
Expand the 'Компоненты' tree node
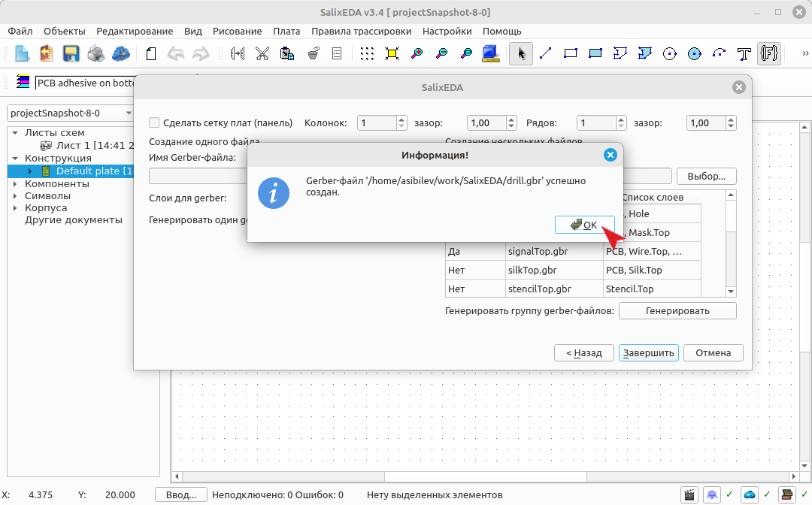pos(15,183)
